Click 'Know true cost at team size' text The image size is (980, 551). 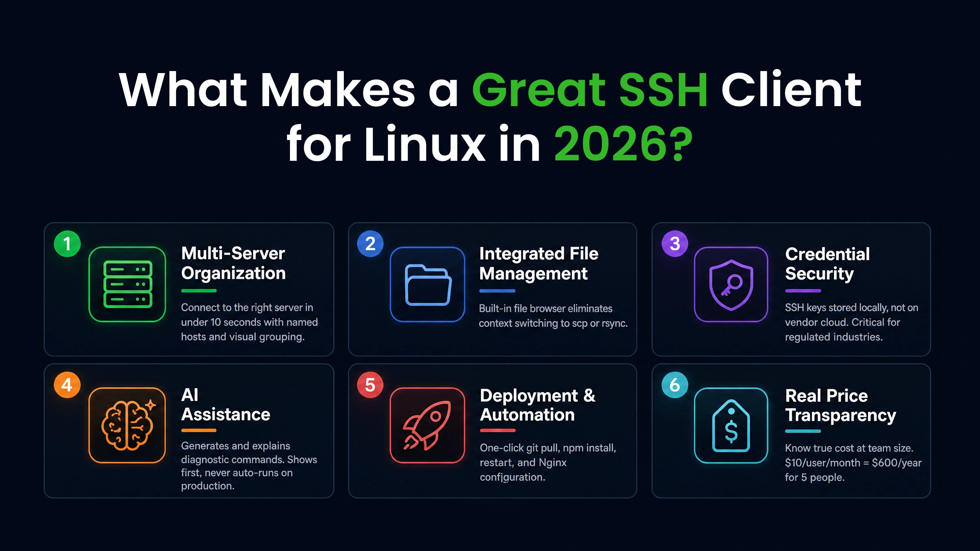pyautogui.click(x=853, y=462)
